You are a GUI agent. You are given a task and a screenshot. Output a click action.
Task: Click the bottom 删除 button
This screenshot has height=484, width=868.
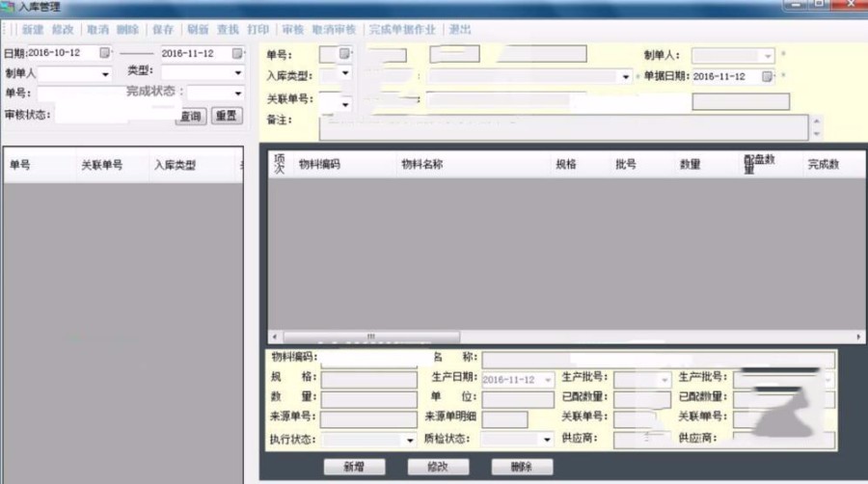click(x=522, y=467)
